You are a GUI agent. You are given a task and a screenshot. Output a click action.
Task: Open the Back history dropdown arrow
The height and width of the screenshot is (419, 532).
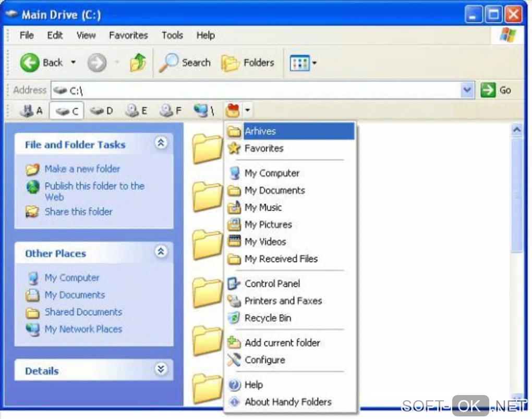pyautogui.click(x=73, y=63)
